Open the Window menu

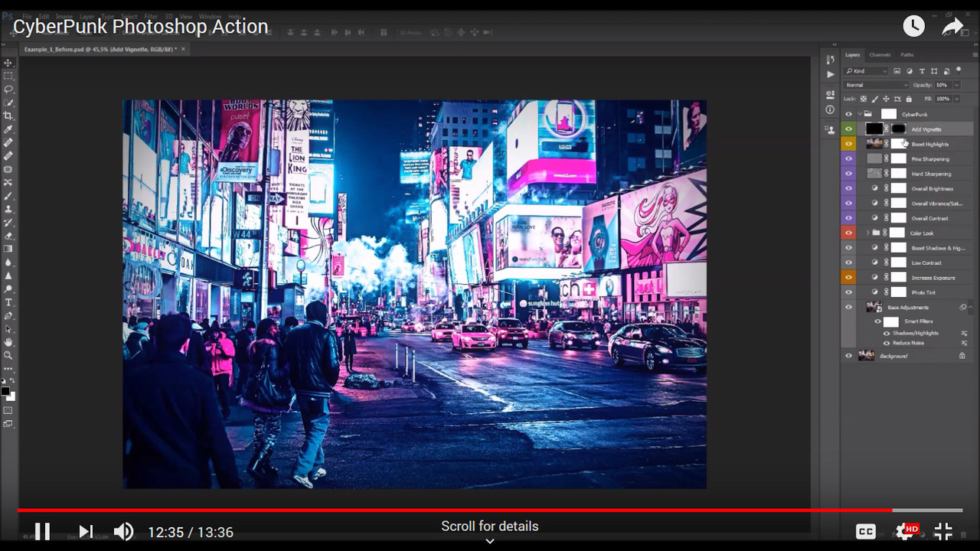pyautogui.click(x=210, y=16)
